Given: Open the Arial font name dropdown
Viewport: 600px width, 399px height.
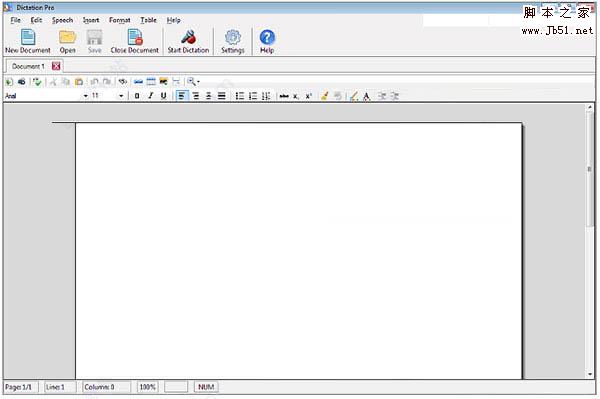Looking at the screenshot, I should [86, 96].
